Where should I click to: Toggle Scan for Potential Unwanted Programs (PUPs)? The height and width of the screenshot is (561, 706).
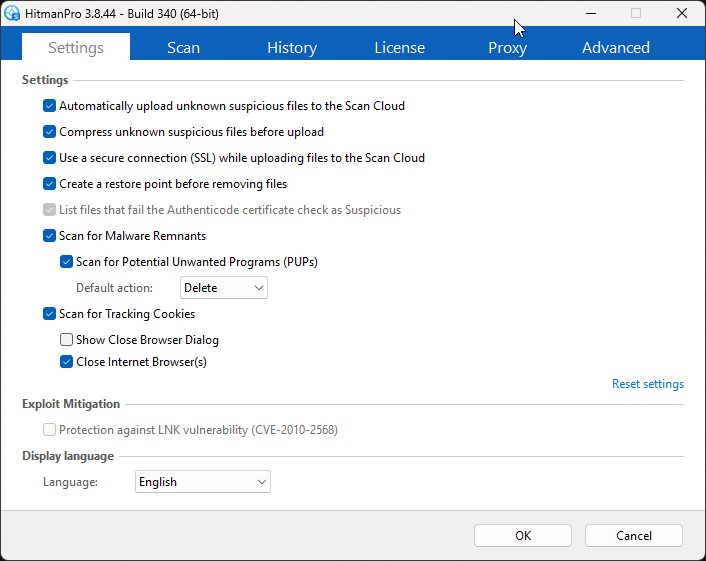66,262
